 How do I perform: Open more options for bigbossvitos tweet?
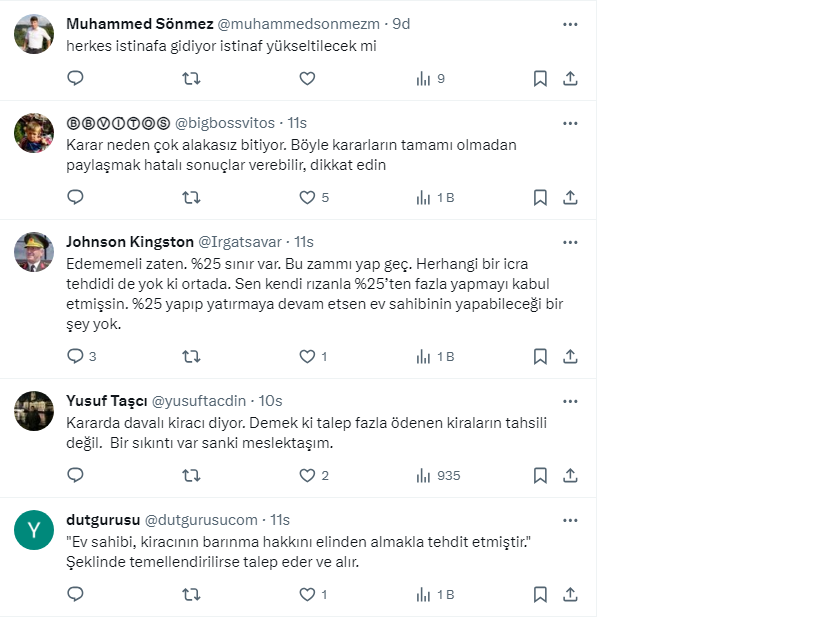pos(570,124)
